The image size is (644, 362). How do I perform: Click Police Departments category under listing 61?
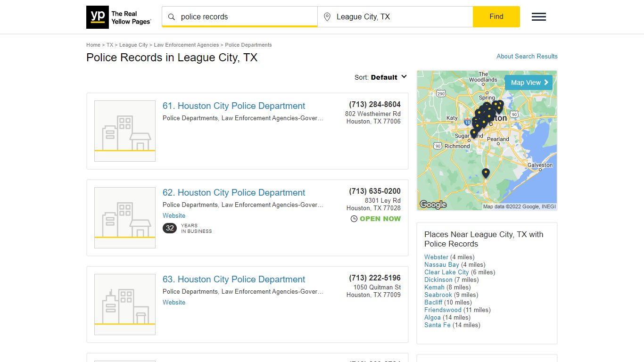190,118
